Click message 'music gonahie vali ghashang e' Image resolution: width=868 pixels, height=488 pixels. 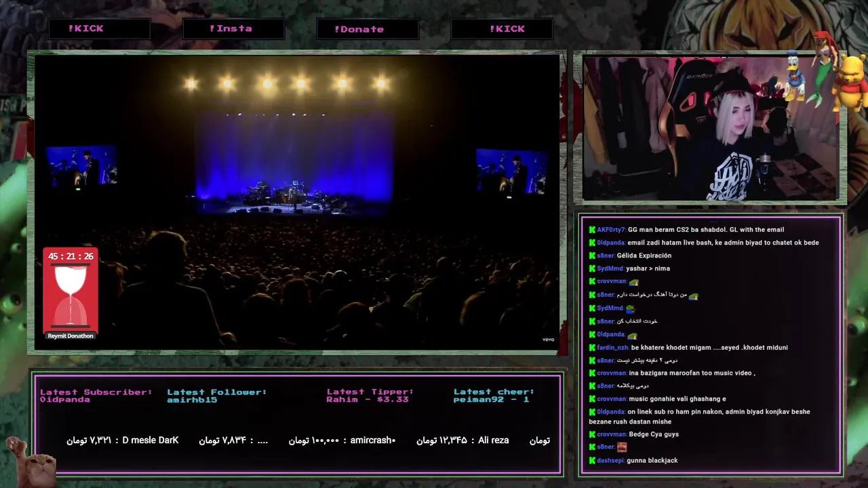point(677,399)
